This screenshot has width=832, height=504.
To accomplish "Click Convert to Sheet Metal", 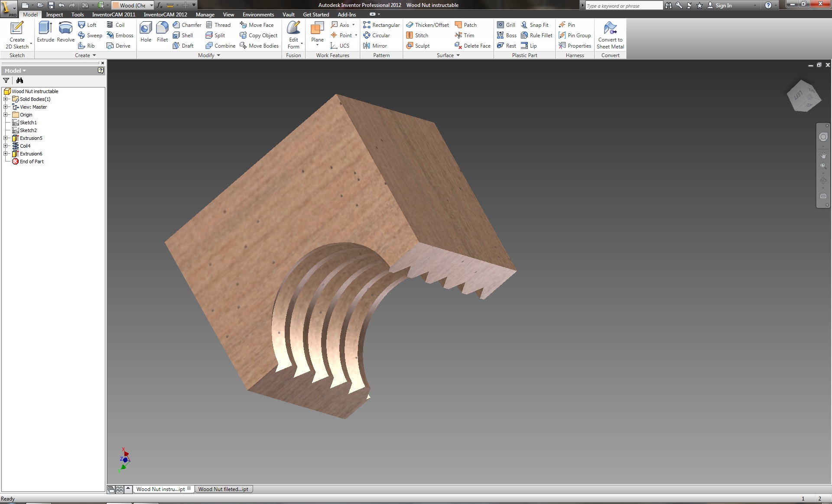I will point(610,35).
